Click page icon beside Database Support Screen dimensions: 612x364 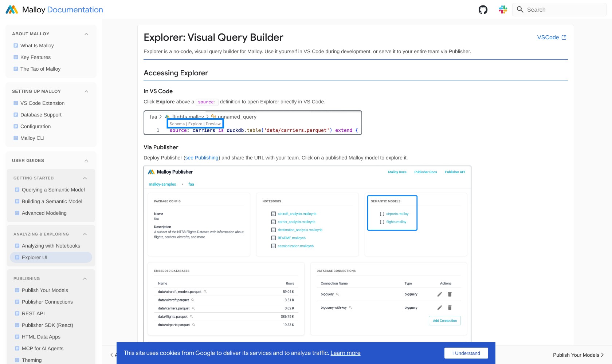point(16,115)
